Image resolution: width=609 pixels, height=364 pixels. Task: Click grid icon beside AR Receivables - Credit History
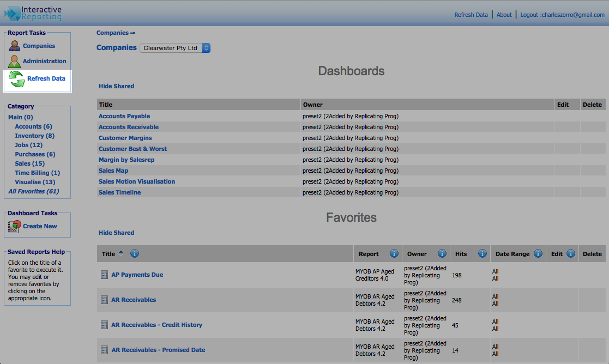[x=104, y=325]
